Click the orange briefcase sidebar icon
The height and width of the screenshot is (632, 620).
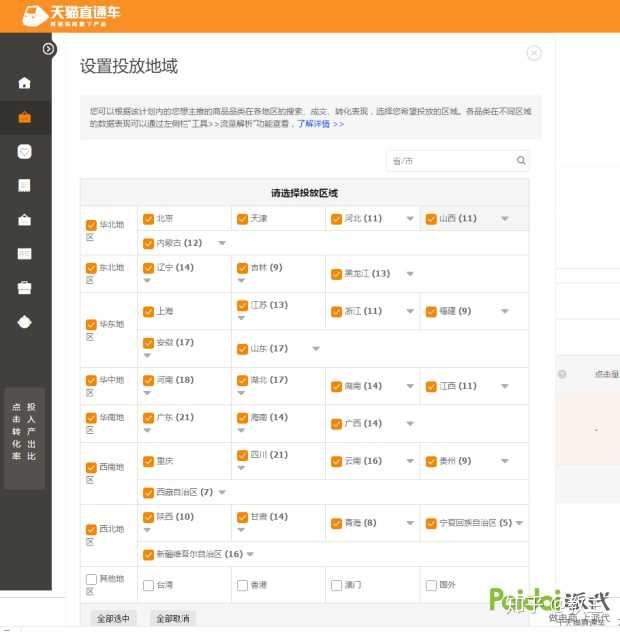coord(25,117)
